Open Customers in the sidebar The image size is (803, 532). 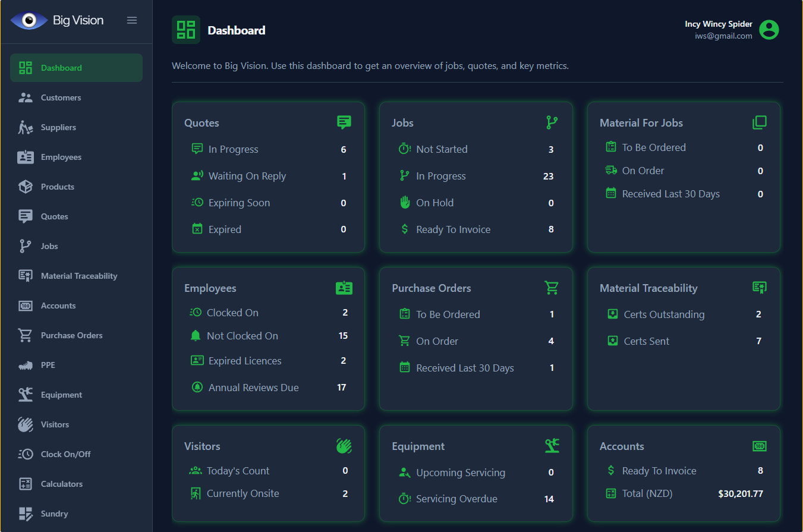tap(61, 97)
